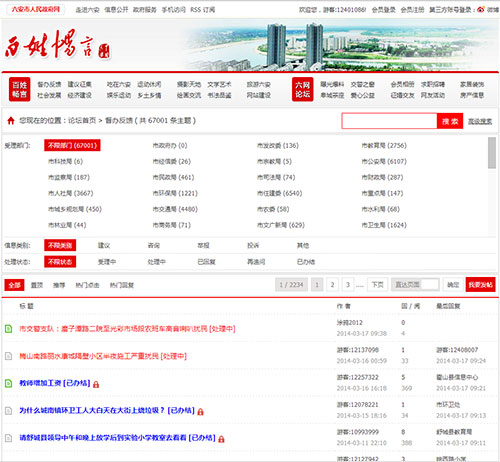The image size is (500, 462).
Task: Filter by 市公安局 (6107)
Action: (384, 161)
